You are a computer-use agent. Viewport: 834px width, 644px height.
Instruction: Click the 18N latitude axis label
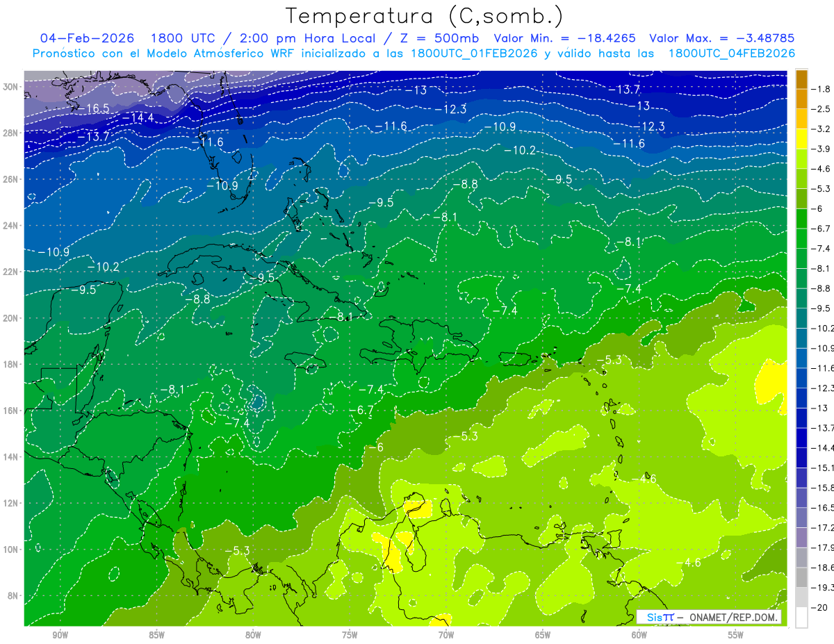click(12, 364)
